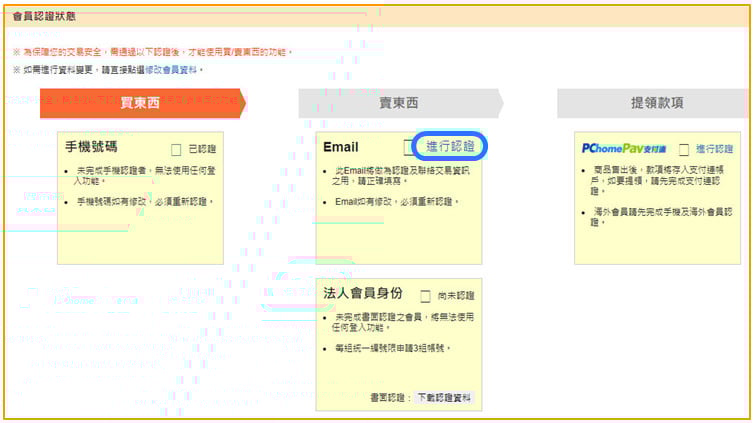The width and height of the screenshot is (754, 423).
Task: Open the 修改會員資料 link
Action: coord(173,70)
